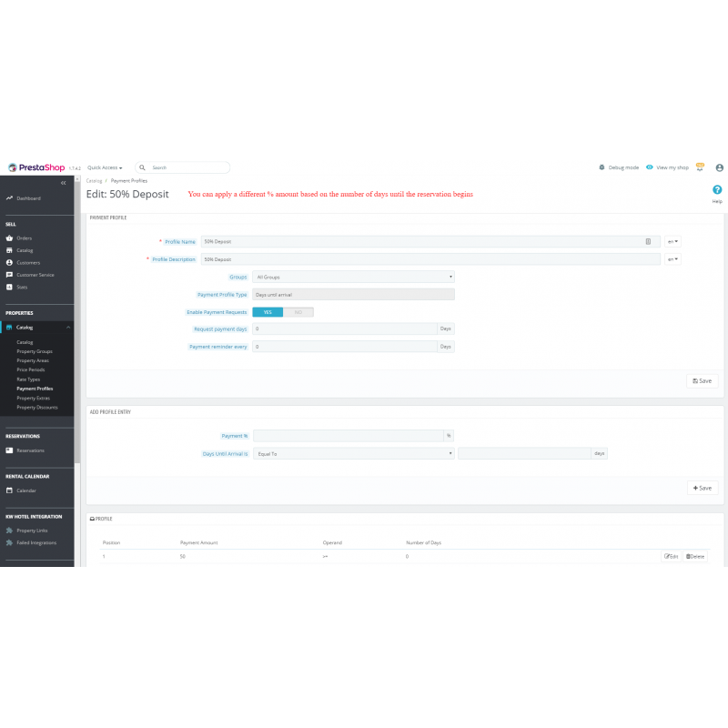Click the Properties Catalog menu icon
The height and width of the screenshot is (728, 728).
pyautogui.click(x=9, y=328)
